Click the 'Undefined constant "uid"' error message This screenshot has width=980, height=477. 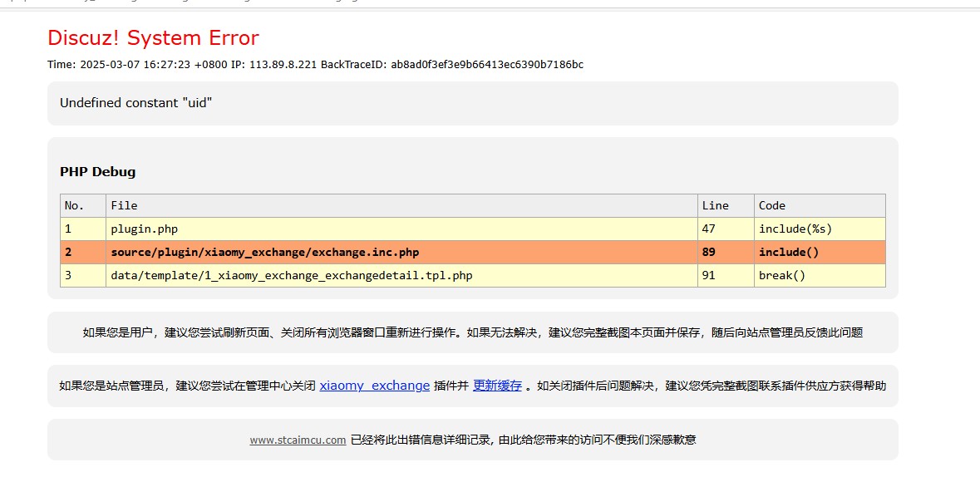point(136,103)
